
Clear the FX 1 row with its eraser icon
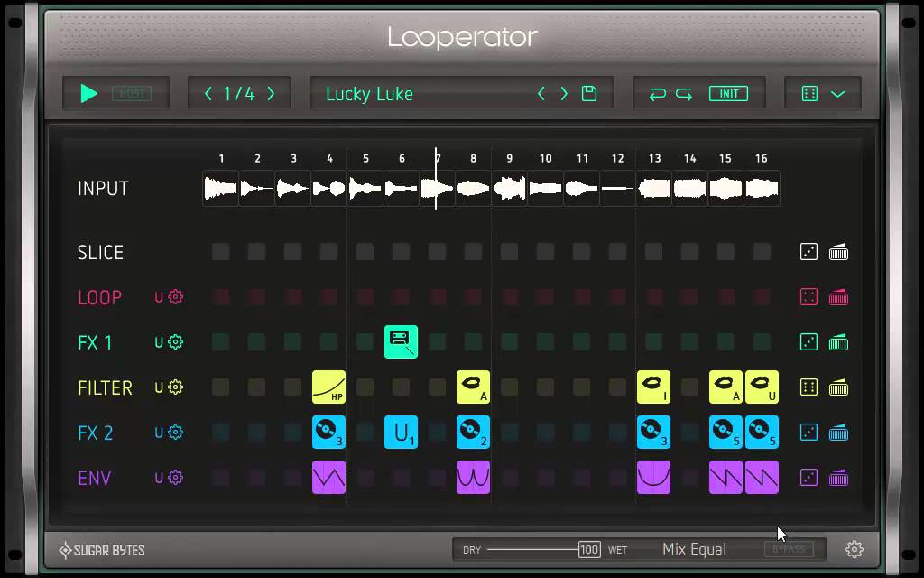click(x=838, y=342)
